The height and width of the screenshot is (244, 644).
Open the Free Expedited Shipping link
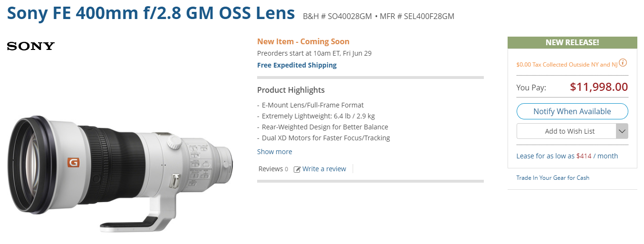coord(297,65)
